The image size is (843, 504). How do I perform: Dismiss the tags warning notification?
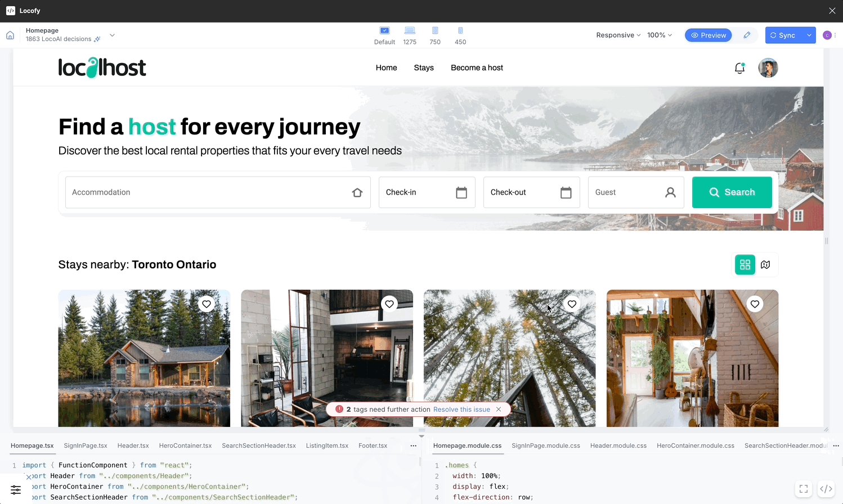(499, 409)
